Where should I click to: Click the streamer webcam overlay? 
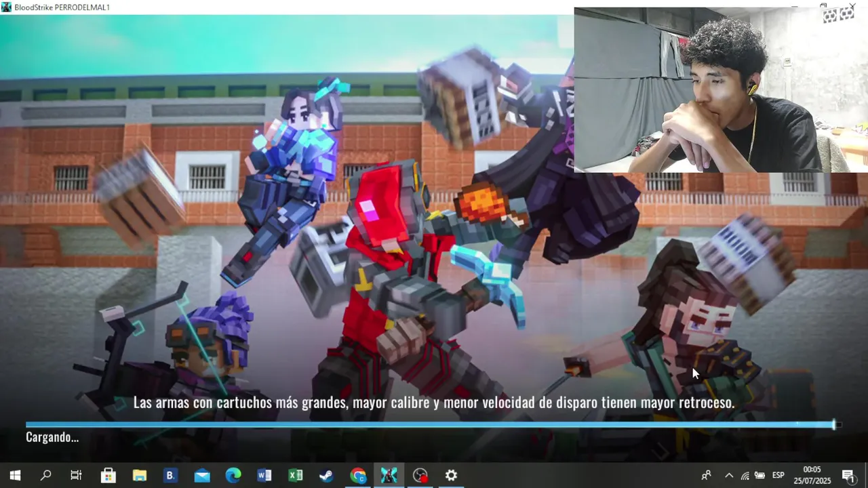pyautogui.click(x=721, y=90)
